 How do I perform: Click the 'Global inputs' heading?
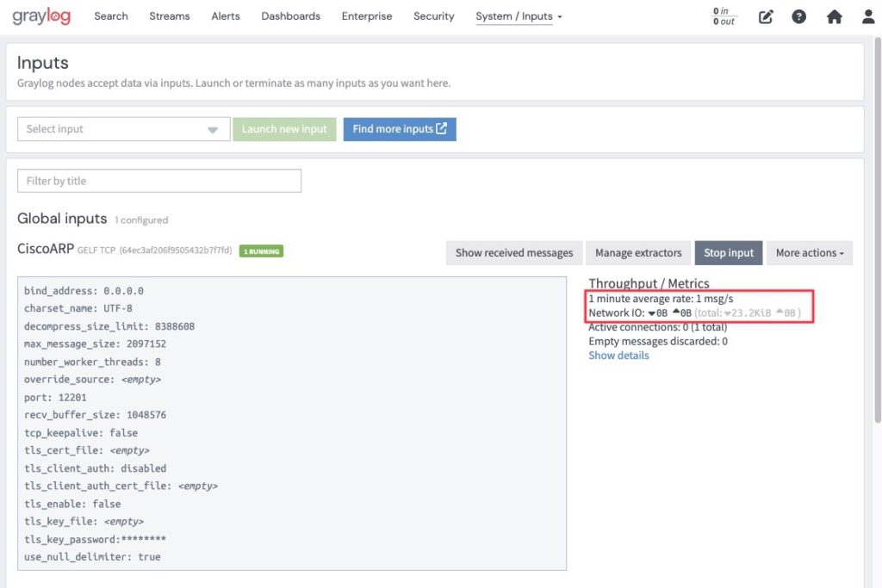(x=62, y=218)
